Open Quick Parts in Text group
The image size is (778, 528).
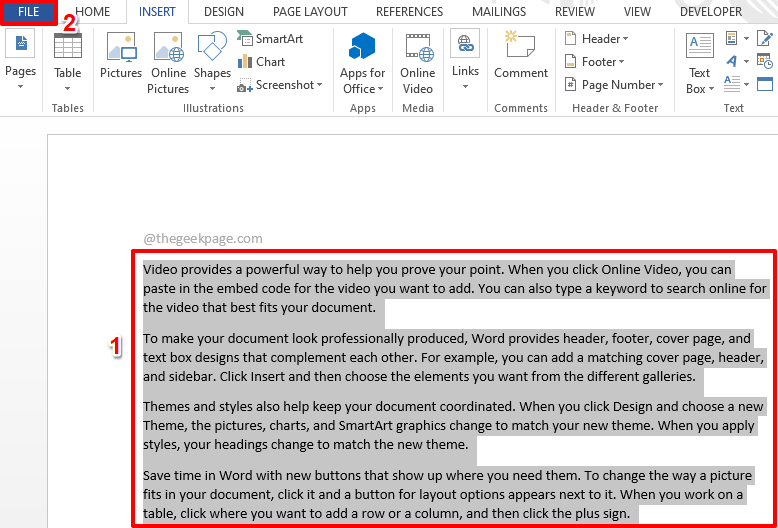pyautogui.click(x=736, y=39)
